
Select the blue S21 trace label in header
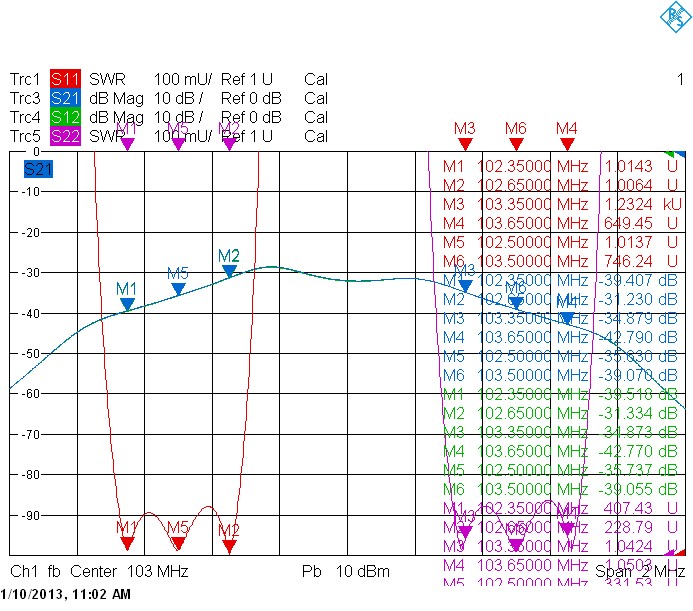coord(65,98)
